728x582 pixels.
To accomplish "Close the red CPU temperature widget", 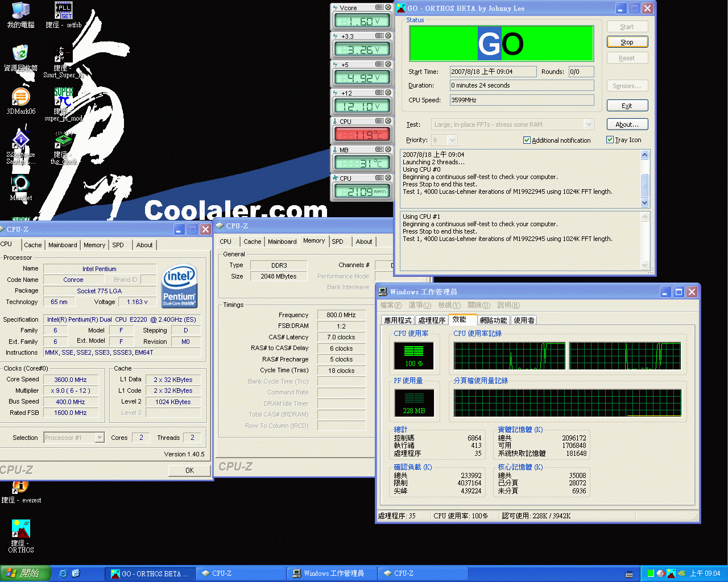I will coord(388,121).
